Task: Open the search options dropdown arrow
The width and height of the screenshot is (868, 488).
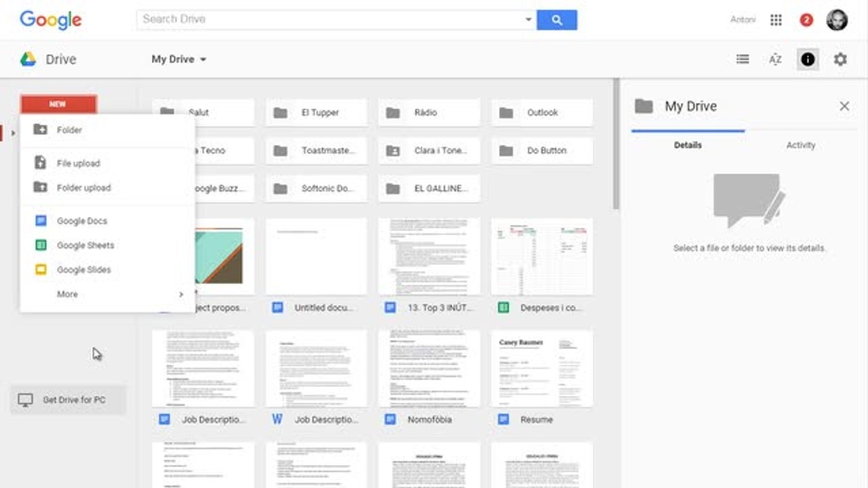Action: [x=528, y=20]
